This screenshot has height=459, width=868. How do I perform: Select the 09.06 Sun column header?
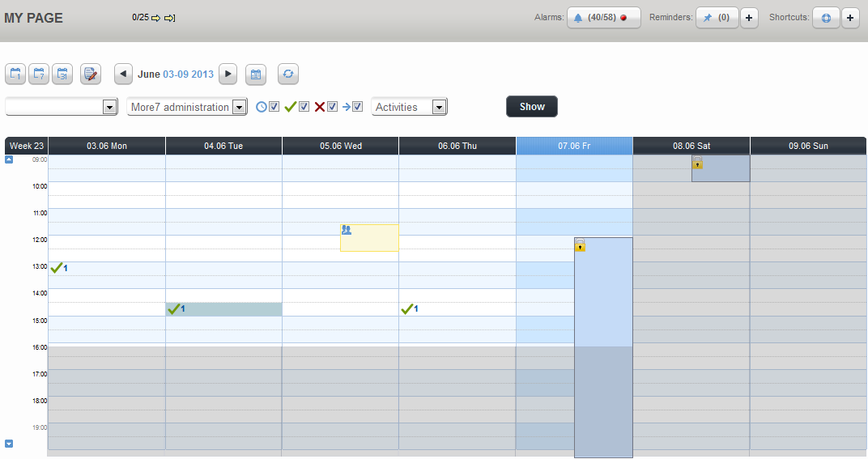tap(808, 146)
